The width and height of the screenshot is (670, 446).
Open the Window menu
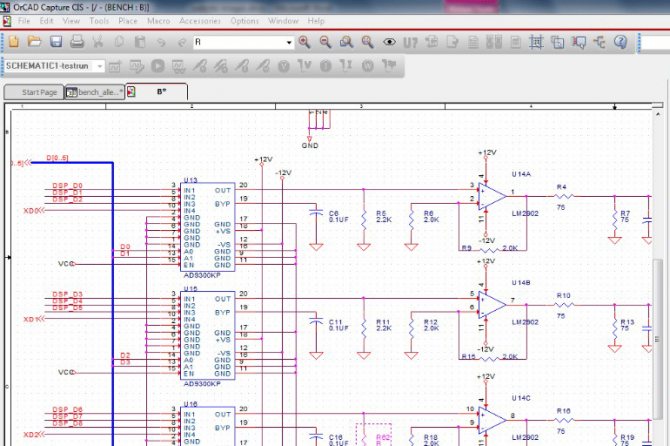283,21
